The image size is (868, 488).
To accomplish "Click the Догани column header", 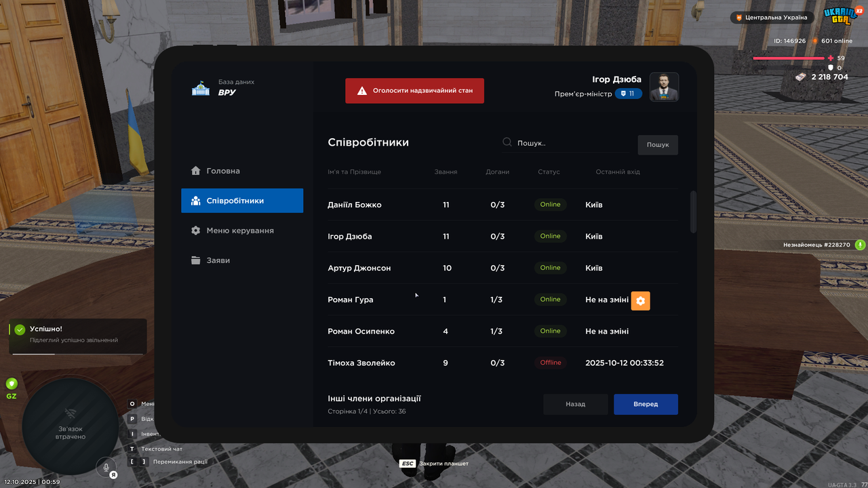I will (497, 172).
